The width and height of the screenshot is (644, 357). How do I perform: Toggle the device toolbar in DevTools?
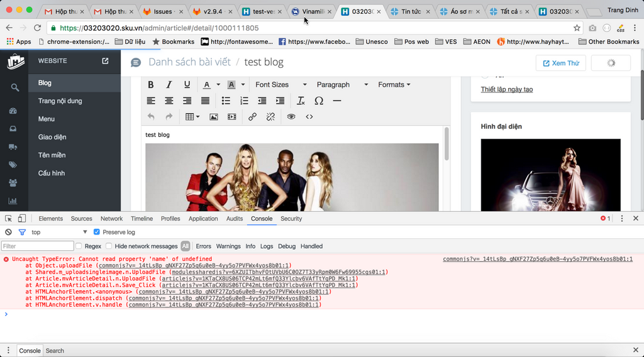click(22, 219)
